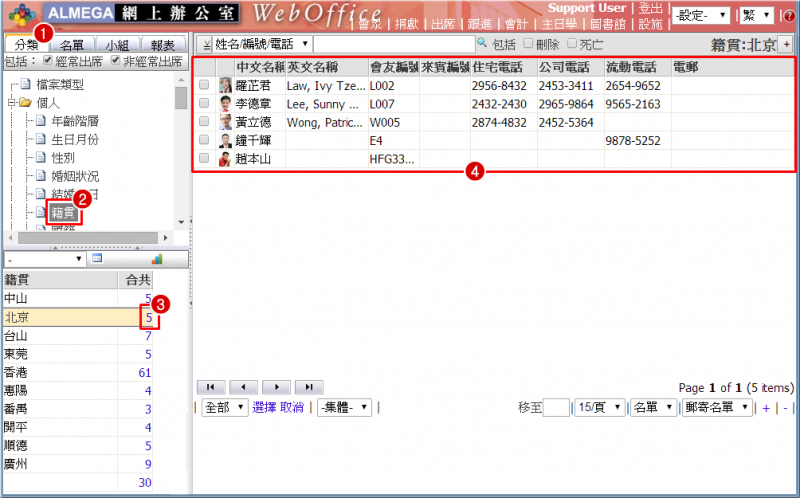Jump to the last page of results
Viewport: 800px width, 498px height.
click(310, 386)
